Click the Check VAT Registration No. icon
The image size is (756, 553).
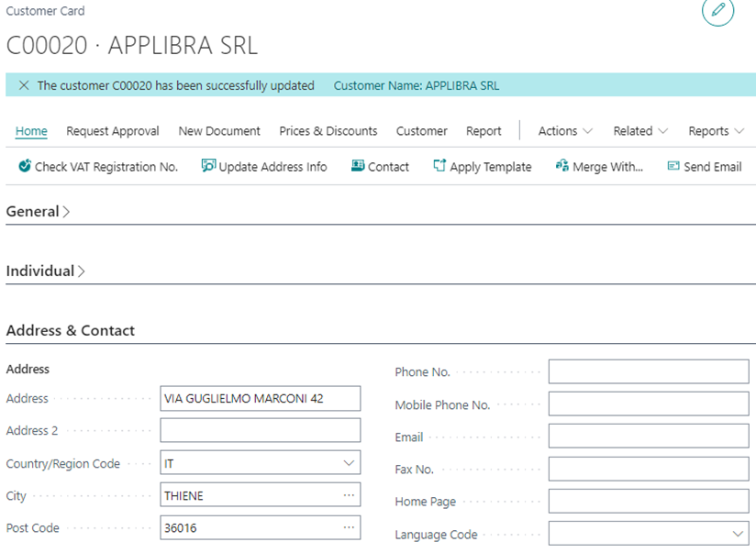tap(25, 166)
